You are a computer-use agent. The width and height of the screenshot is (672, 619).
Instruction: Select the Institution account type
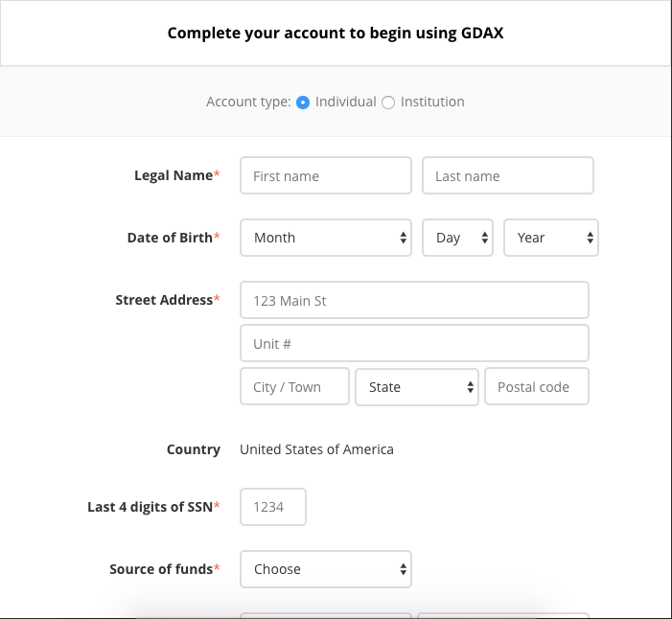tap(388, 103)
